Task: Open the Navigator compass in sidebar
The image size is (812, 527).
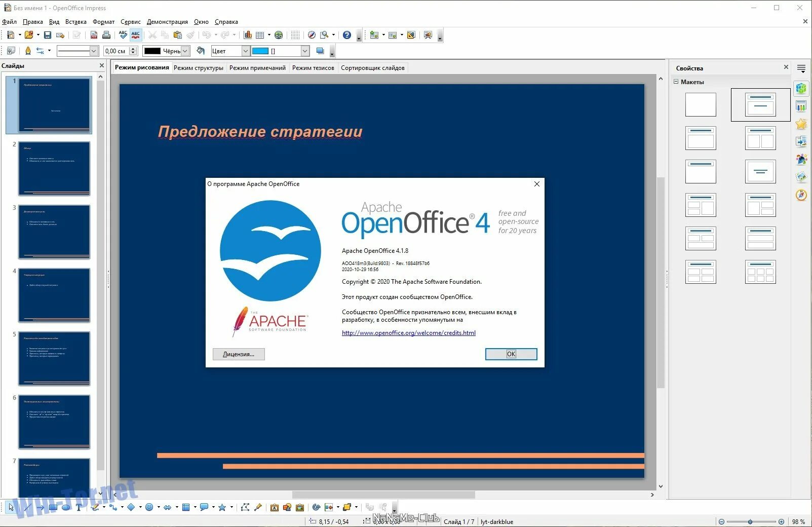Action: point(801,195)
